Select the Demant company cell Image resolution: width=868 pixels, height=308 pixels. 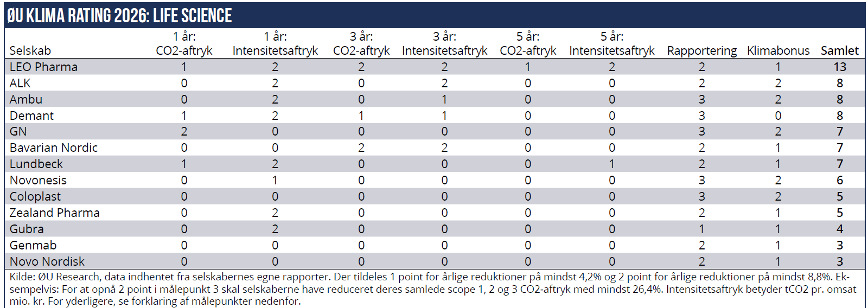(x=31, y=116)
